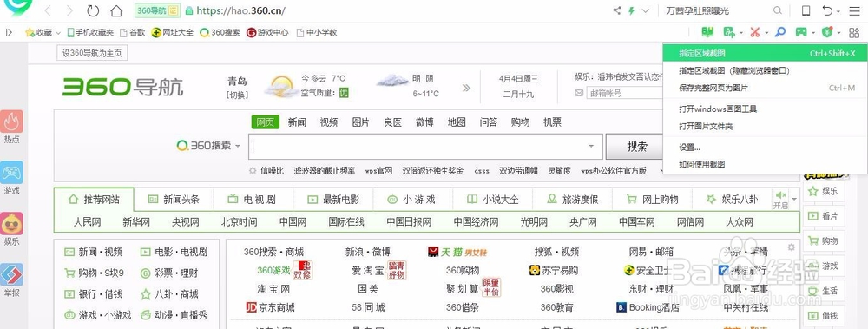Click the 切换 city link
Viewport: 868px width, 329px height.
coord(238,95)
